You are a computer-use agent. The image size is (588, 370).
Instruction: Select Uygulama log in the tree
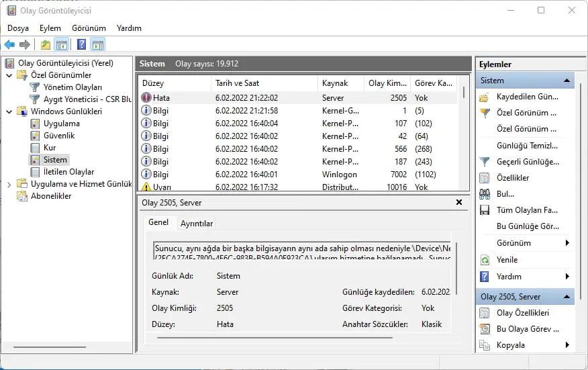(62, 124)
